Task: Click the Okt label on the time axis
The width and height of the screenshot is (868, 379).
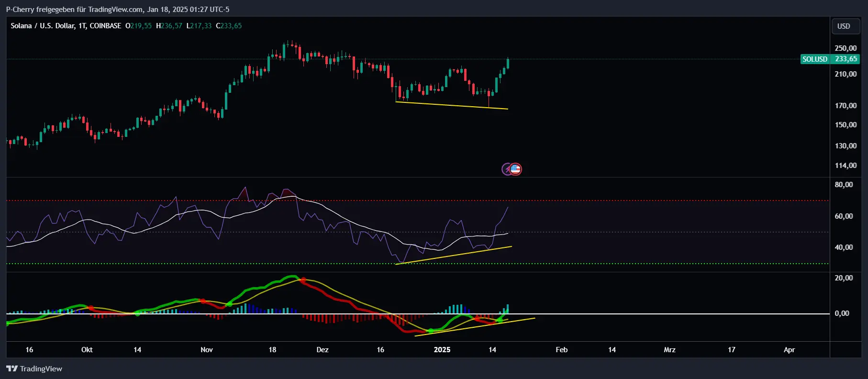Action: coord(87,350)
